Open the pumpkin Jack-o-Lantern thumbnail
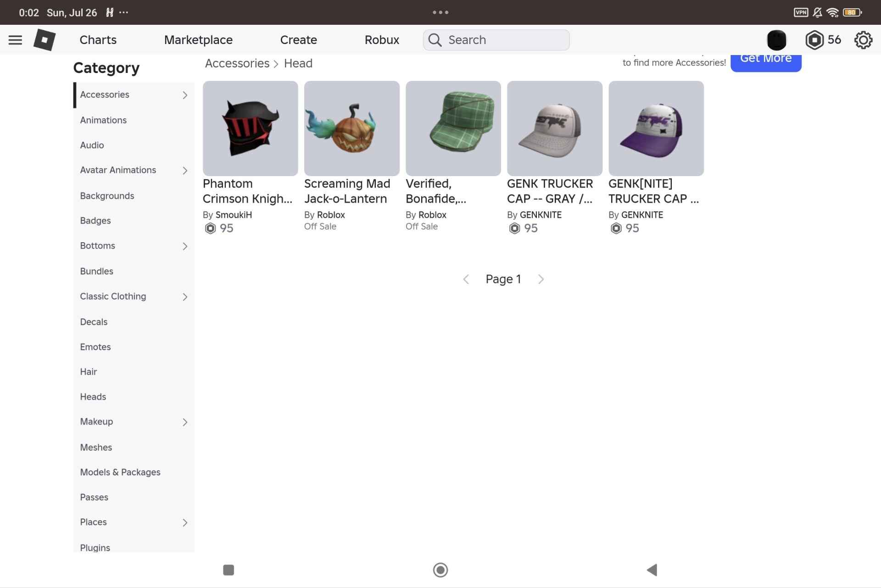Screen dimensions: 881x588 [x=351, y=128]
